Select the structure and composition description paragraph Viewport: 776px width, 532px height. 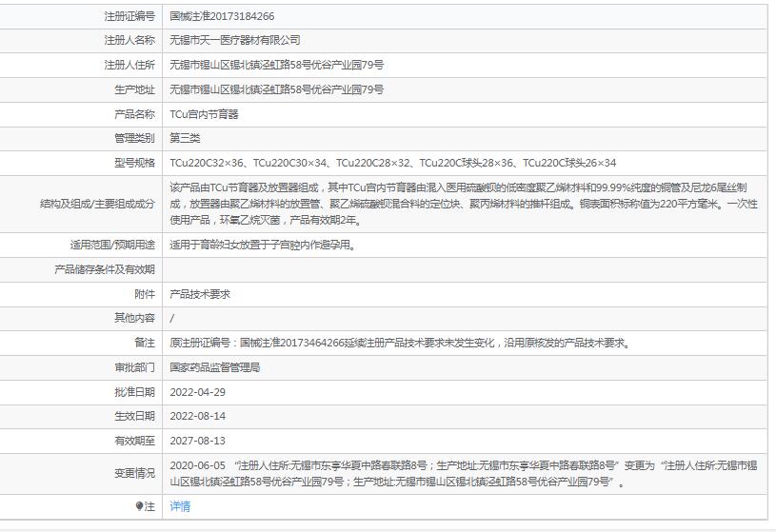(x=464, y=204)
